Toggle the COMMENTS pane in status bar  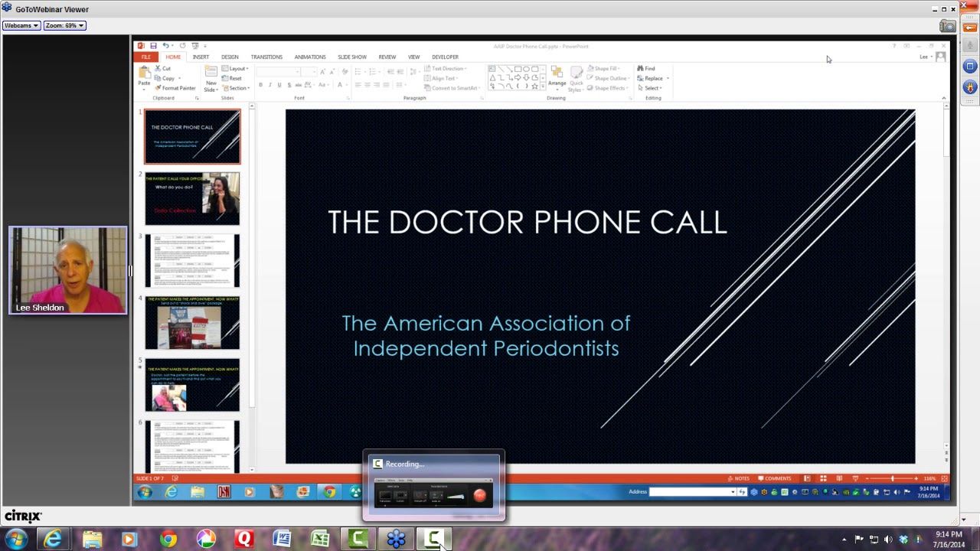774,478
